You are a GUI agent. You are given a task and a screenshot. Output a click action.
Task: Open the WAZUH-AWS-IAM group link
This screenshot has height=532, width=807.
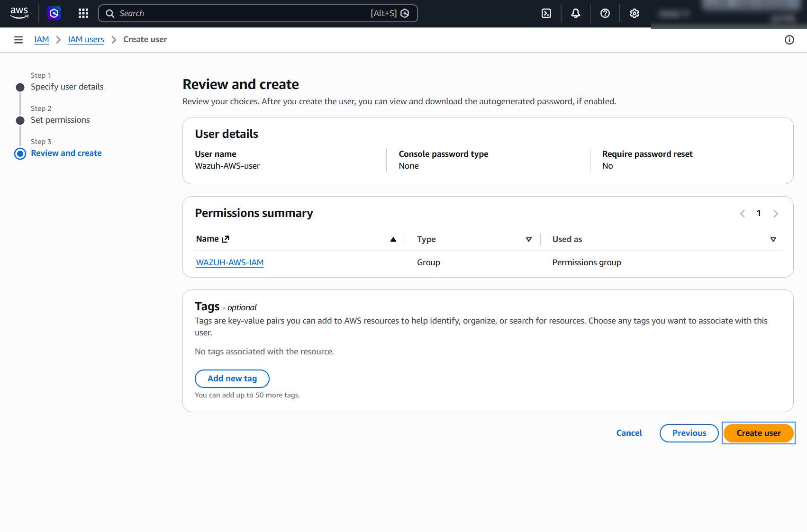[x=230, y=262]
